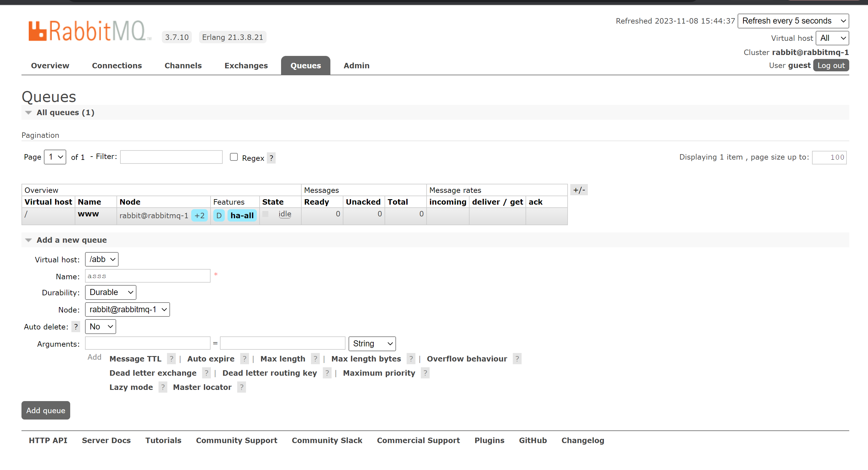Click the Max length help question mark
Screen dimensions: 868x470
tap(315, 359)
